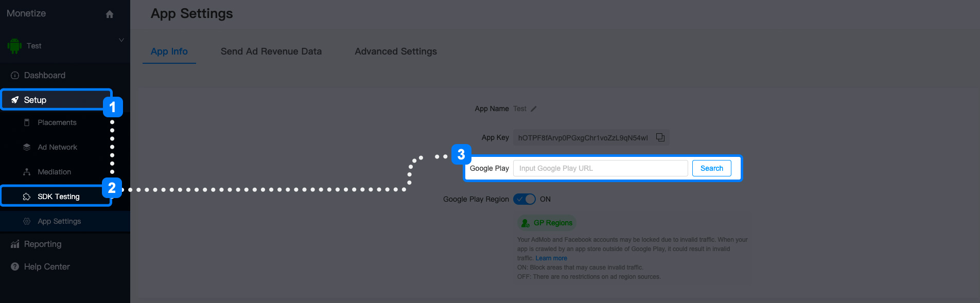Click the GP Regions person icon
This screenshot has height=303, width=980.
point(525,223)
